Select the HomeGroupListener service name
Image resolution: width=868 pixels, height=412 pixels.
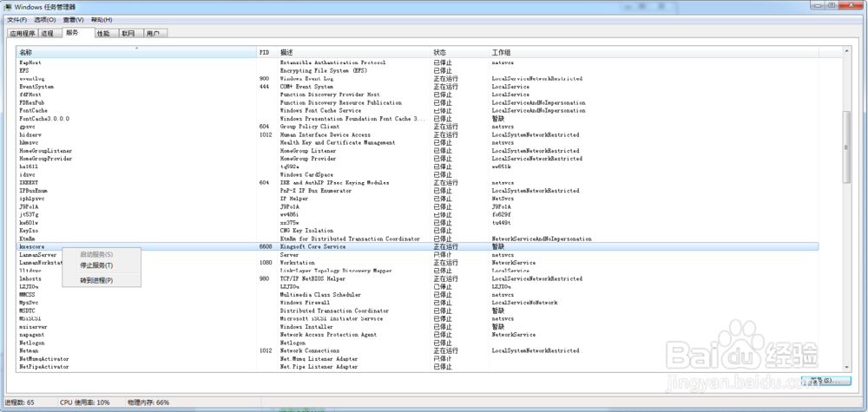pos(45,150)
